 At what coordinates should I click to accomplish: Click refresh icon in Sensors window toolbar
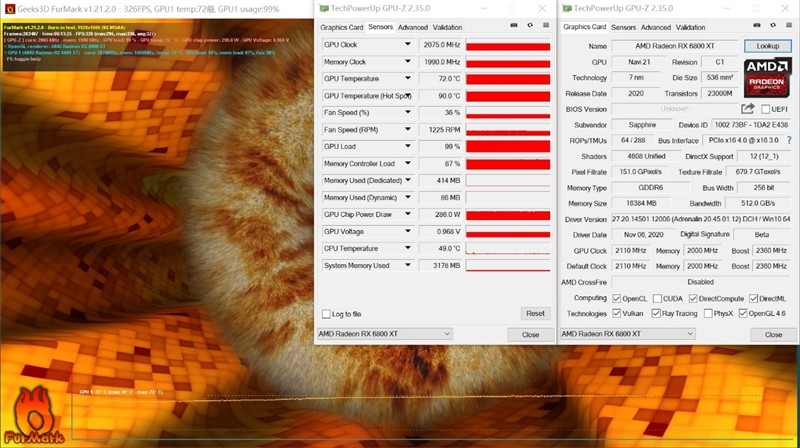(x=530, y=26)
